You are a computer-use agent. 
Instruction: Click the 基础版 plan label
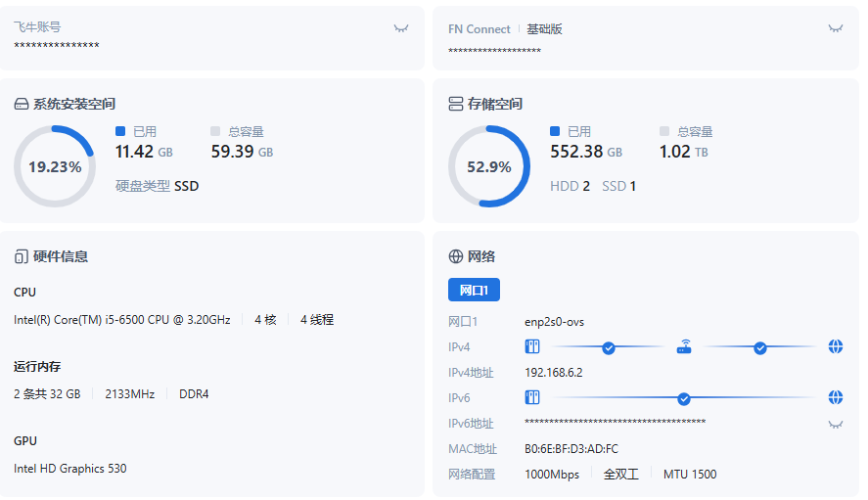click(544, 28)
